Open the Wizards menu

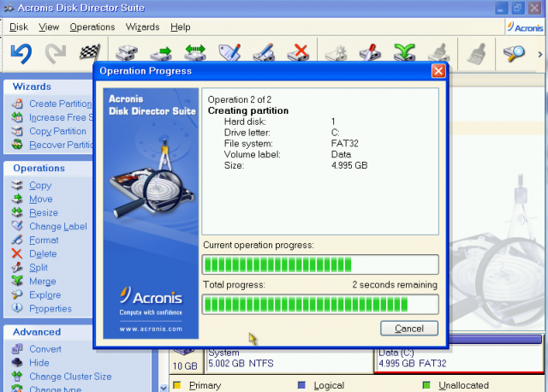142,27
